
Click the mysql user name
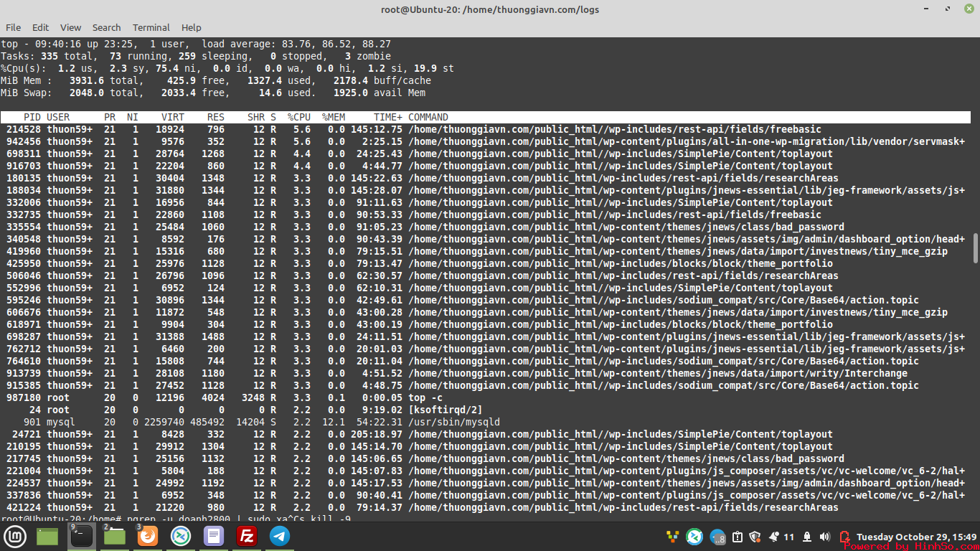coord(61,422)
